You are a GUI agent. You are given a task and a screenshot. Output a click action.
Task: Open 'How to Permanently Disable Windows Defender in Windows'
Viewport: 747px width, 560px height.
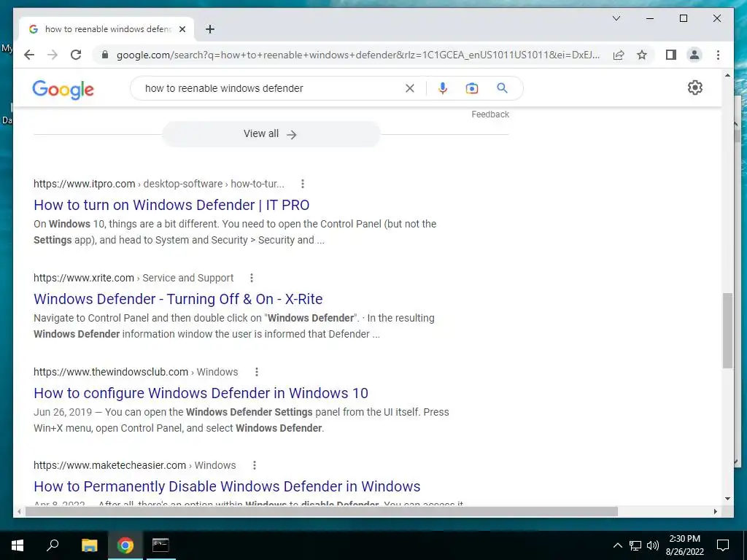[x=227, y=486]
